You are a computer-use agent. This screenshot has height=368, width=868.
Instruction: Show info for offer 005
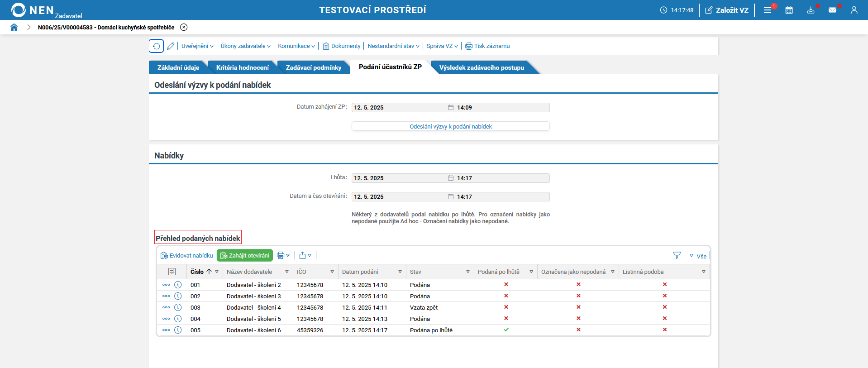tap(178, 330)
